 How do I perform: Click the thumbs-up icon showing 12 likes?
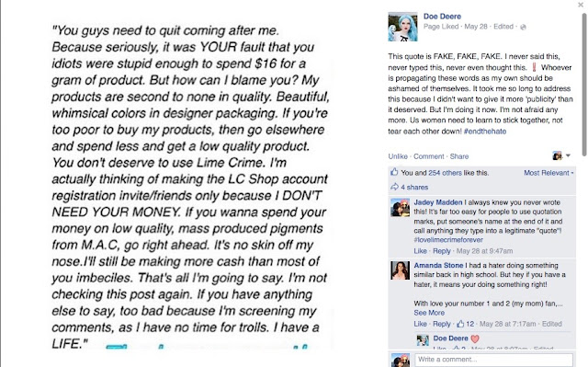pyautogui.click(x=460, y=324)
